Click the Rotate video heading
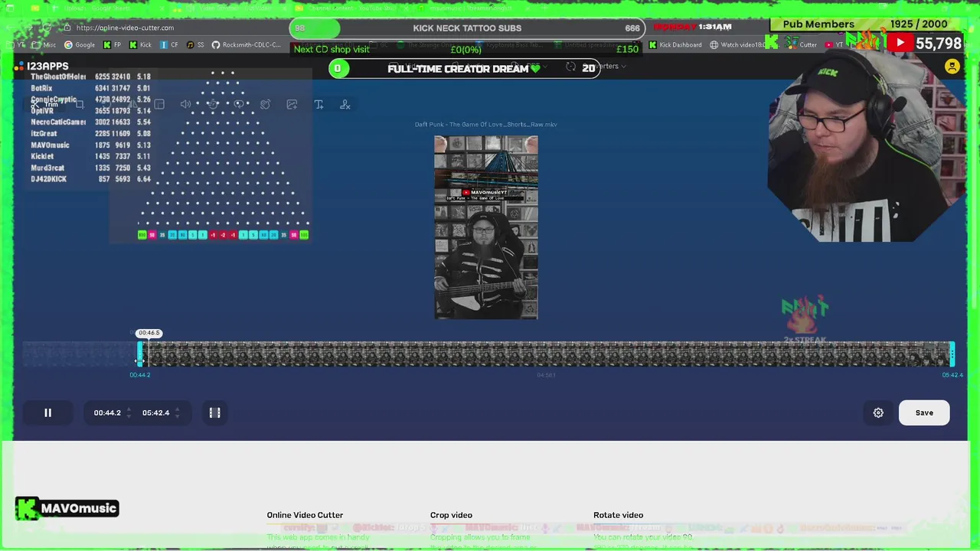This screenshot has width=980, height=551. [x=618, y=515]
